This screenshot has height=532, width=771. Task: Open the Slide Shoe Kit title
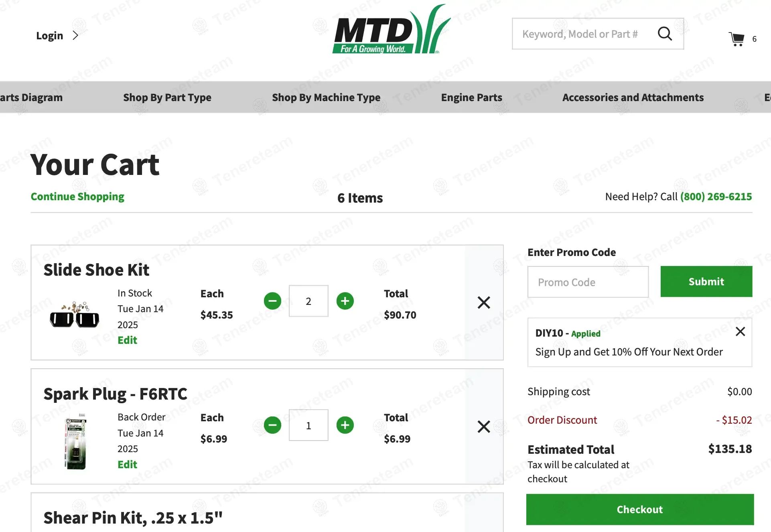coord(96,270)
